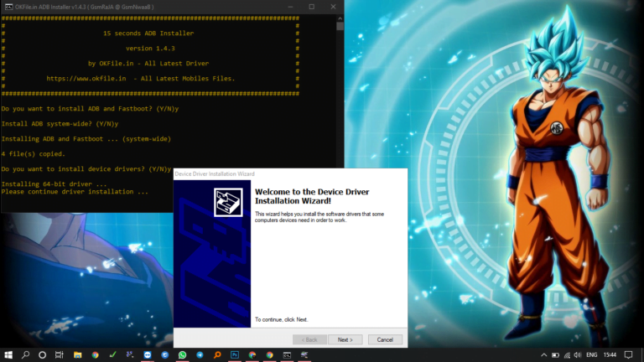Click last taskbar icon after Command Prompt
Image resolution: width=644 pixels, height=362 pixels.
[304, 354]
